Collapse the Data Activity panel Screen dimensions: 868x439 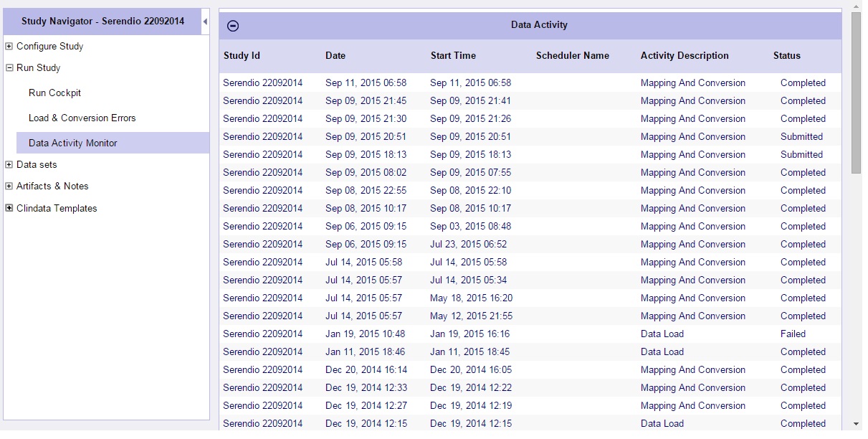tap(233, 26)
